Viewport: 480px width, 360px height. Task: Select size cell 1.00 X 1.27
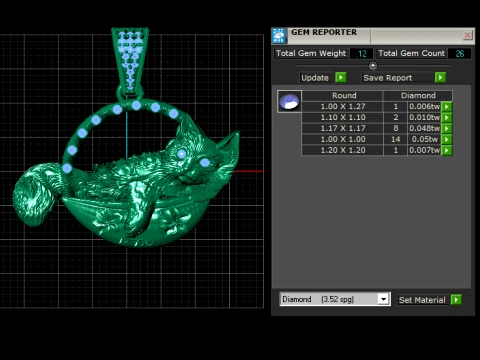pos(343,107)
